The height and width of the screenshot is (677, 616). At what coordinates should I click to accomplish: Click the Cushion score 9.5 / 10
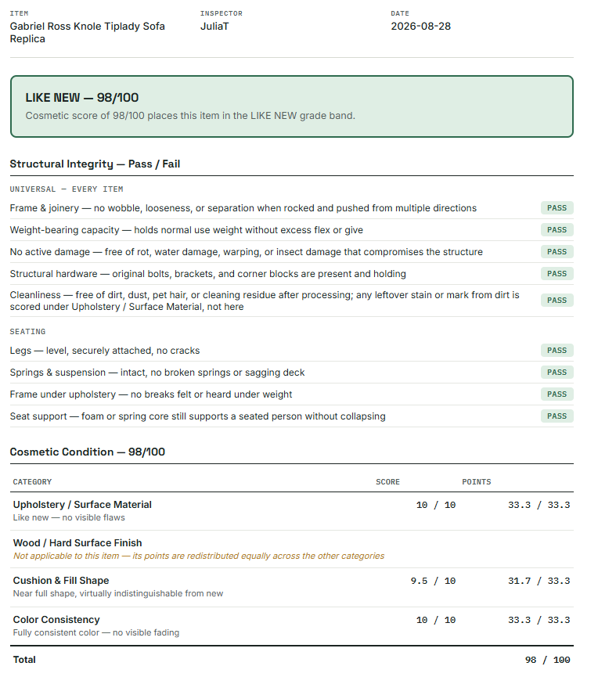[433, 582]
